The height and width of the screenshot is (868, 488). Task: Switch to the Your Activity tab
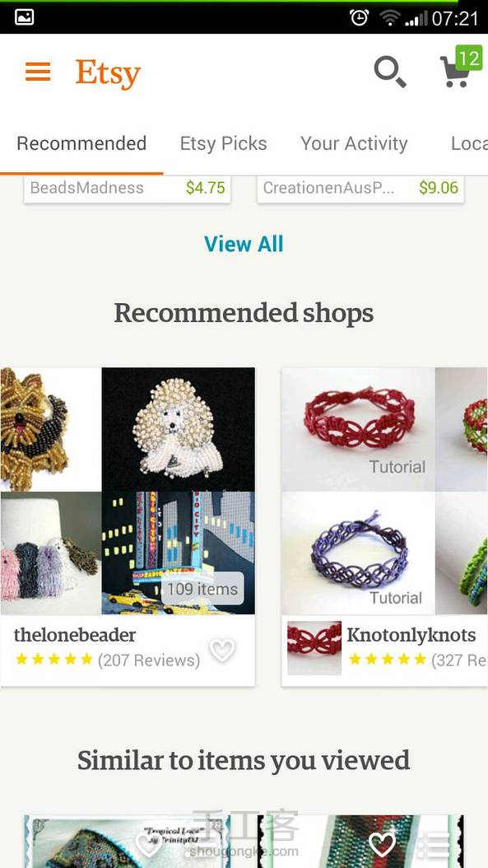pos(354,143)
